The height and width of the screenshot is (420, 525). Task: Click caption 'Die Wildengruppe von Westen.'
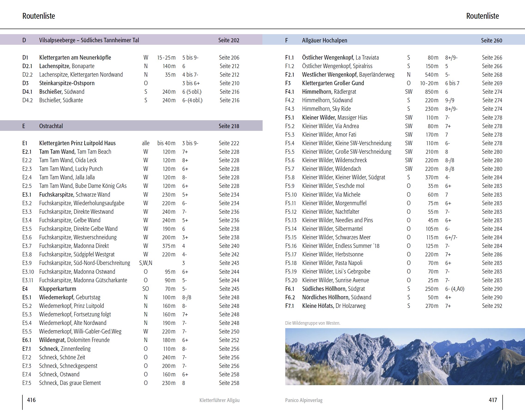tap(313, 323)
